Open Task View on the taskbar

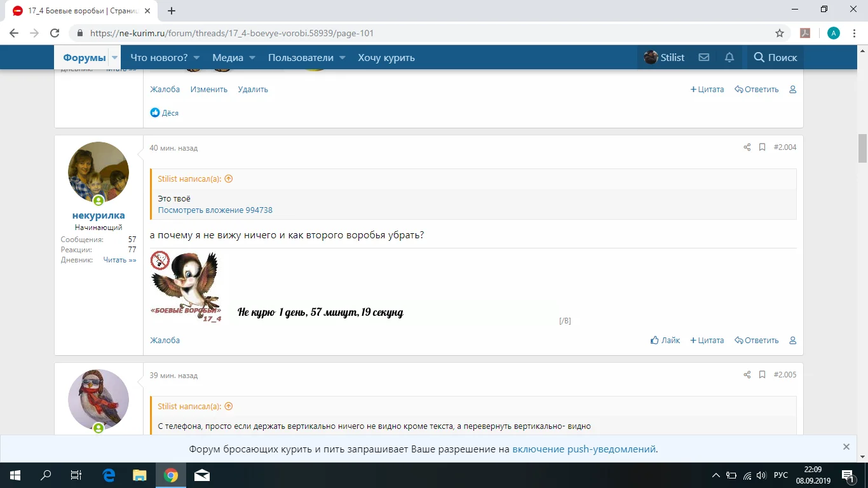[x=76, y=475]
